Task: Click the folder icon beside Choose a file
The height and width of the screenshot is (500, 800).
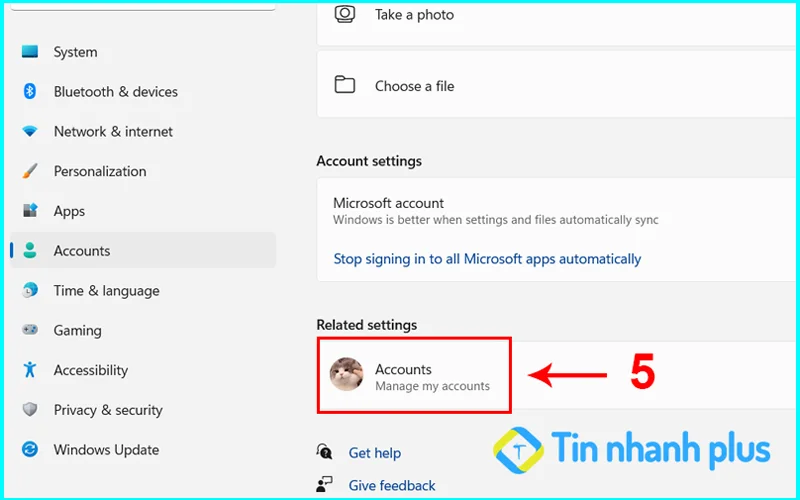Action: 345,85
